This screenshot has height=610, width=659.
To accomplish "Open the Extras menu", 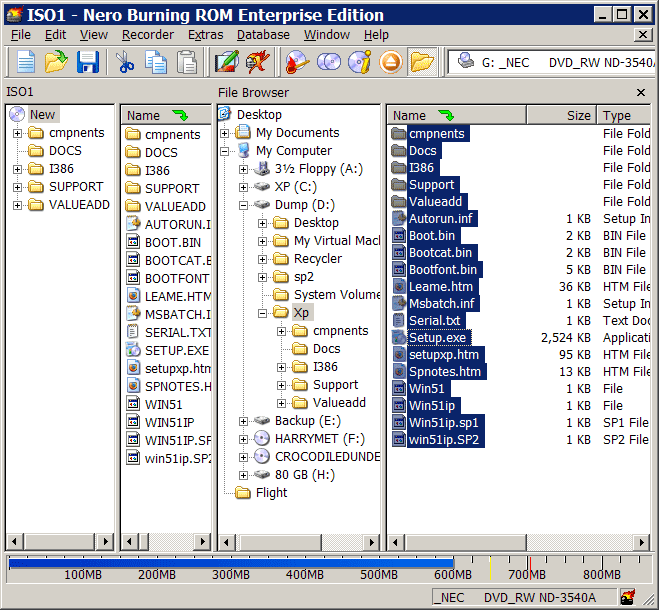I will pos(206,35).
